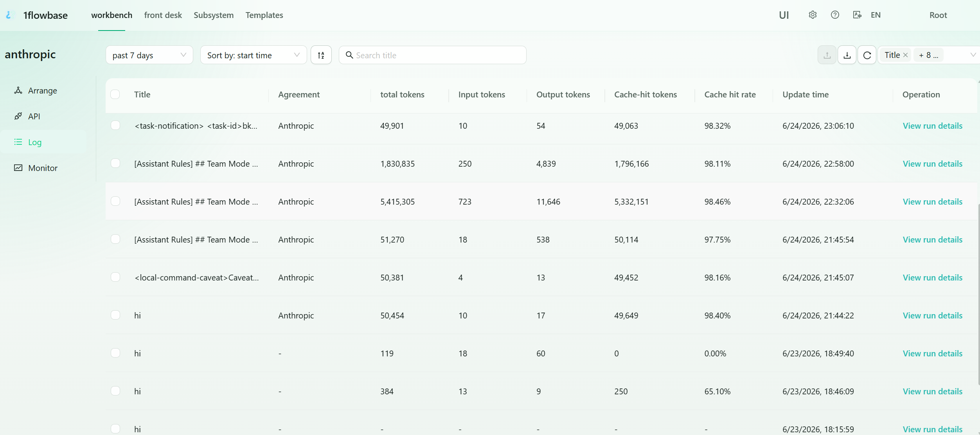This screenshot has width=980, height=435.
Task: Open the Root user menu
Action: [938, 15]
